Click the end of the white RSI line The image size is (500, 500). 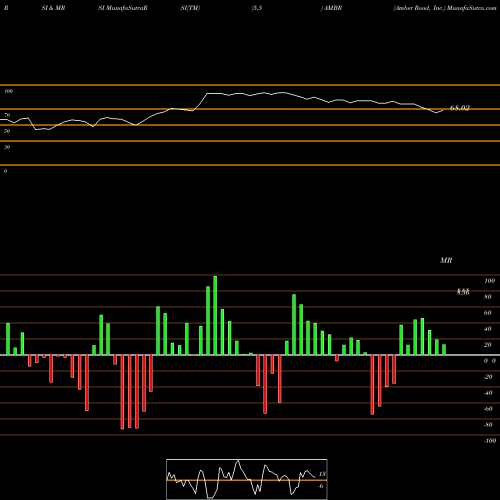pyautogui.click(x=443, y=111)
